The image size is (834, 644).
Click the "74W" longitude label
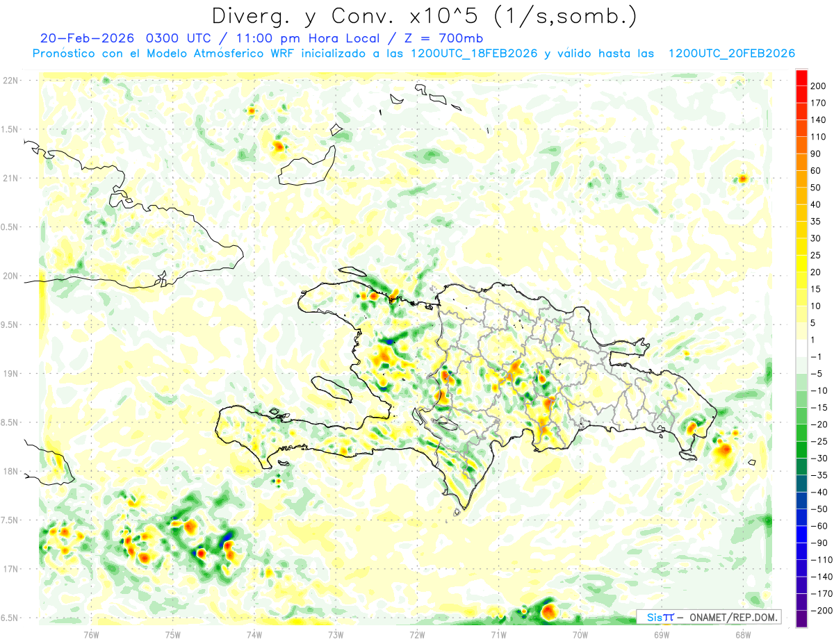tap(254, 634)
